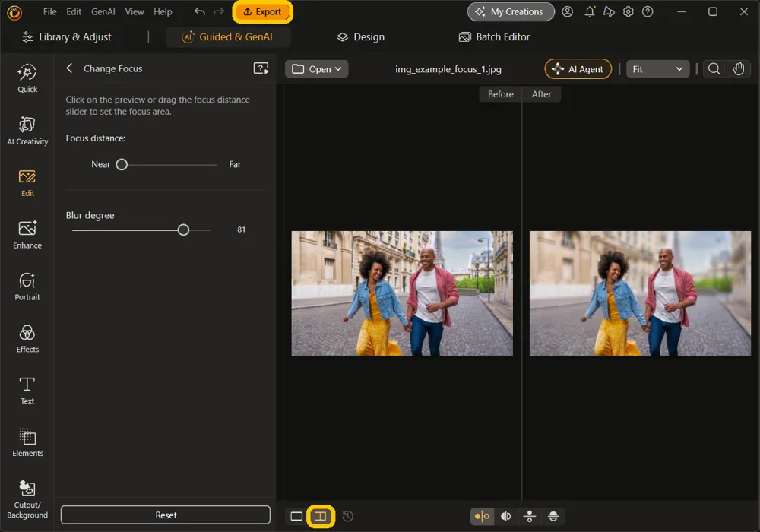
Task: Open the File menu
Action: click(x=49, y=11)
